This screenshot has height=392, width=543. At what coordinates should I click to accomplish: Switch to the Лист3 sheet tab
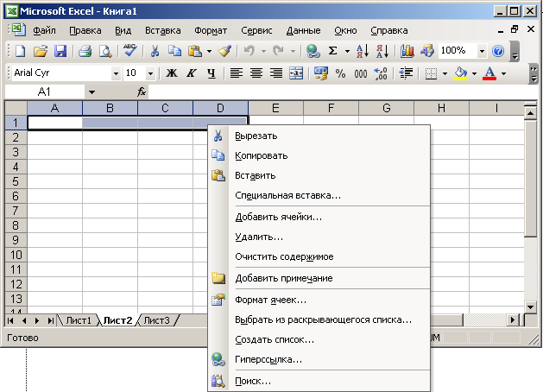[x=157, y=320]
